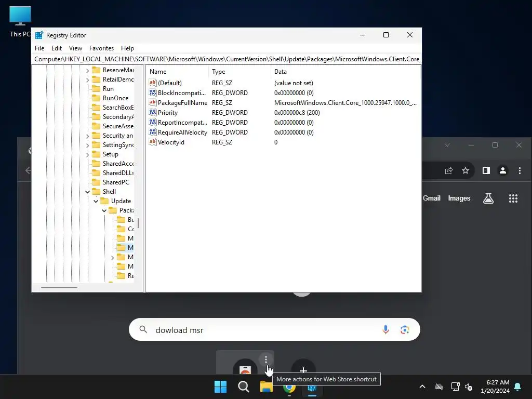
Task: Open the Google apps grid icon
Action: click(x=513, y=198)
